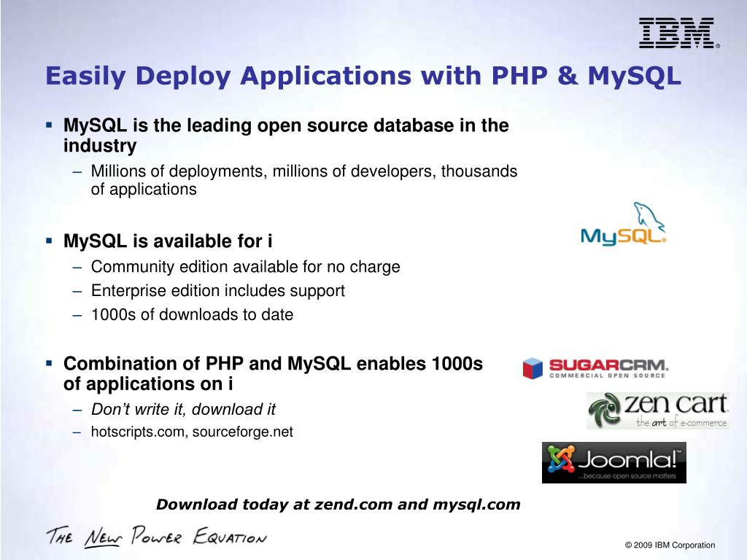Click 'Enterprise edition includes support' line
Image resolution: width=747 pixels, height=560 pixels.
click(217, 290)
